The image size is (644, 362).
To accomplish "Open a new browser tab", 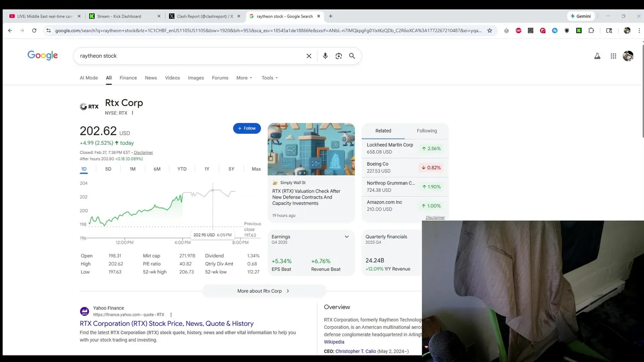I will point(331,16).
